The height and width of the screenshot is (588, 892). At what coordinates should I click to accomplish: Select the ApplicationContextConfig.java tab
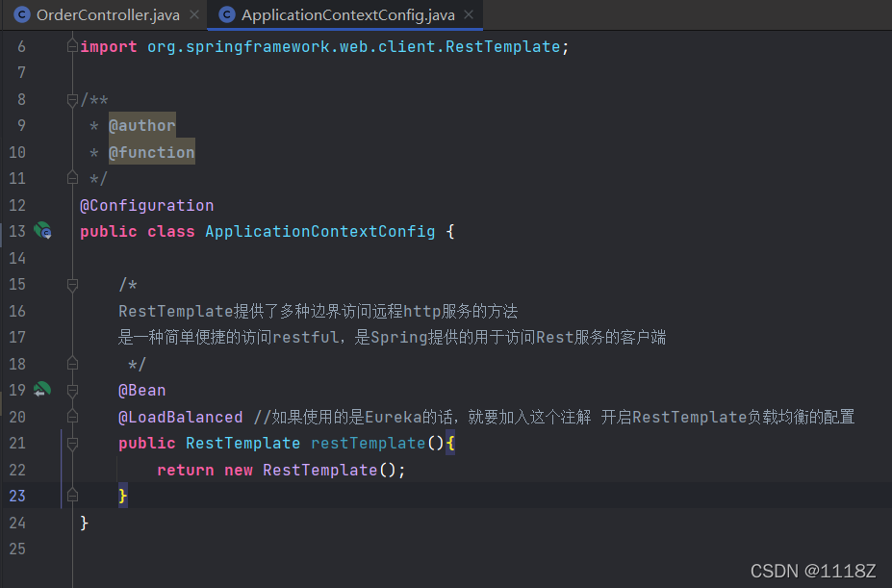coord(347,14)
